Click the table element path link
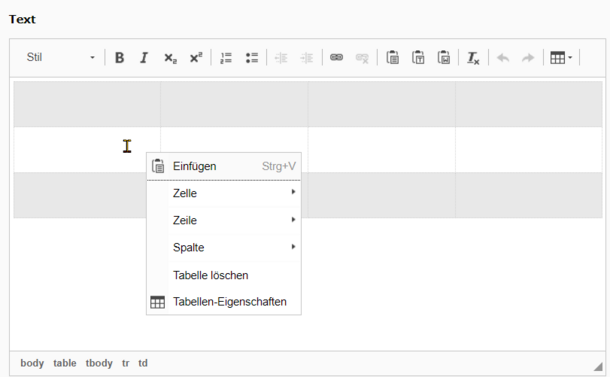The height and width of the screenshot is (377, 610). [65, 363]
